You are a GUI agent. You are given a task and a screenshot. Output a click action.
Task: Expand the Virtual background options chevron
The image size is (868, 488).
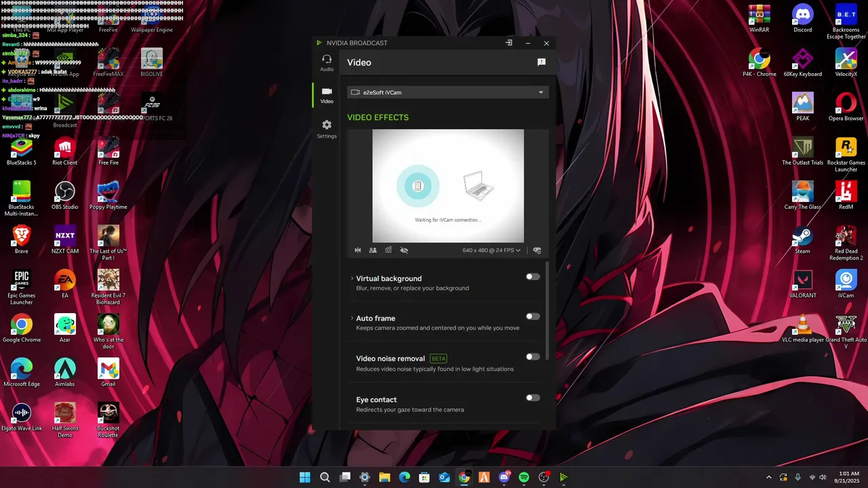coord(352,279)
